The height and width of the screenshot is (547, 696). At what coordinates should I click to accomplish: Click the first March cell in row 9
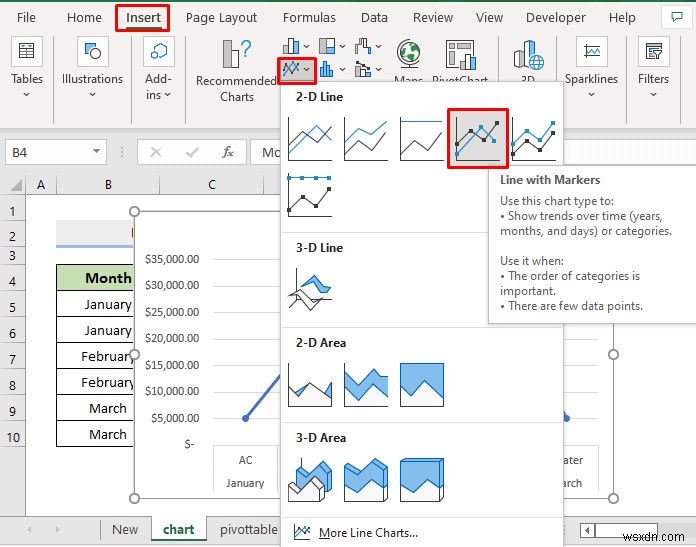(x=95, y=408)
